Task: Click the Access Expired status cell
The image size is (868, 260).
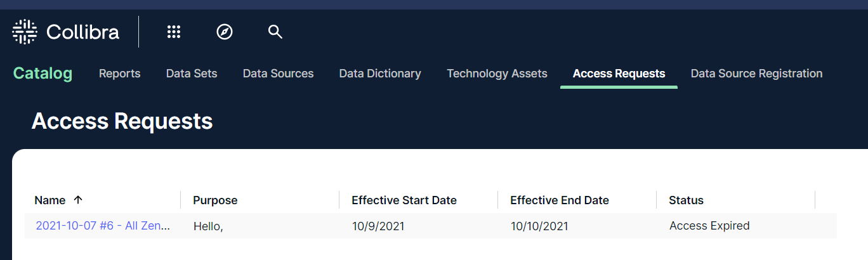Action: coord(709,226)
